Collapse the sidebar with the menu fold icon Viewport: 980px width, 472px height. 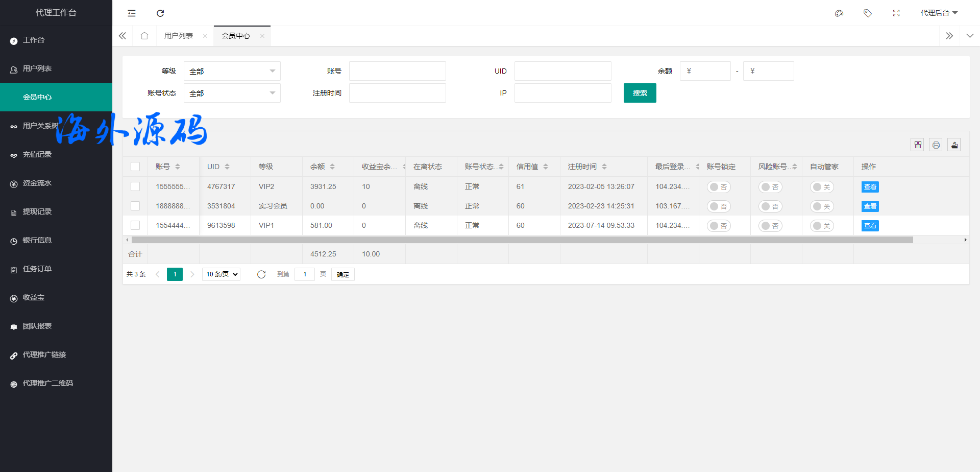(132, 13)
